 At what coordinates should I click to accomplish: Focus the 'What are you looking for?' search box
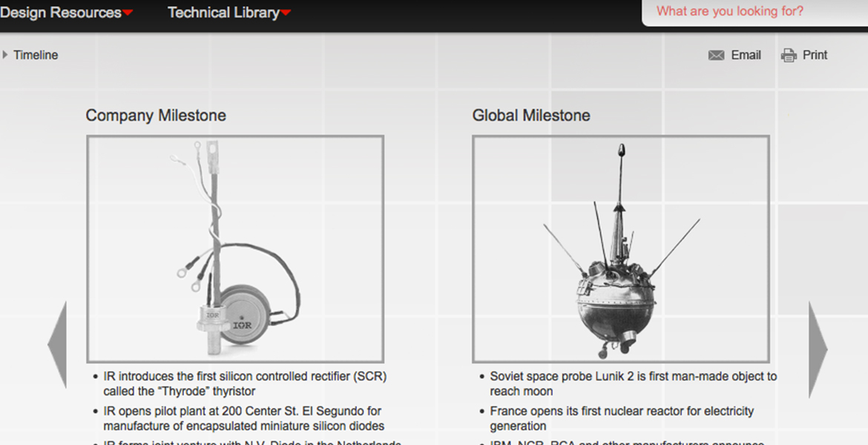click(x=749, y=12)
